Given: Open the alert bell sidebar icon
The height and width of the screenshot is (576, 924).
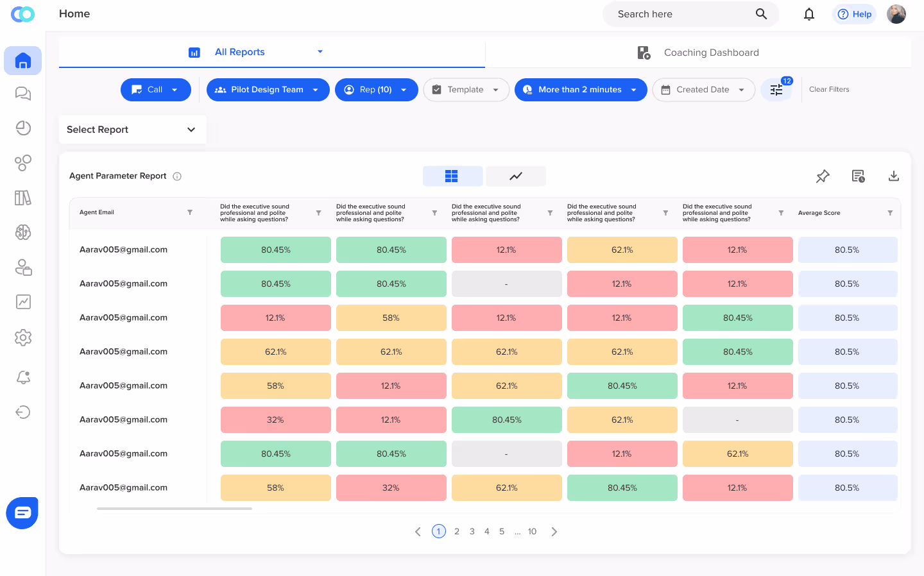Looking at the screenshot, I should tap(23, 377).
